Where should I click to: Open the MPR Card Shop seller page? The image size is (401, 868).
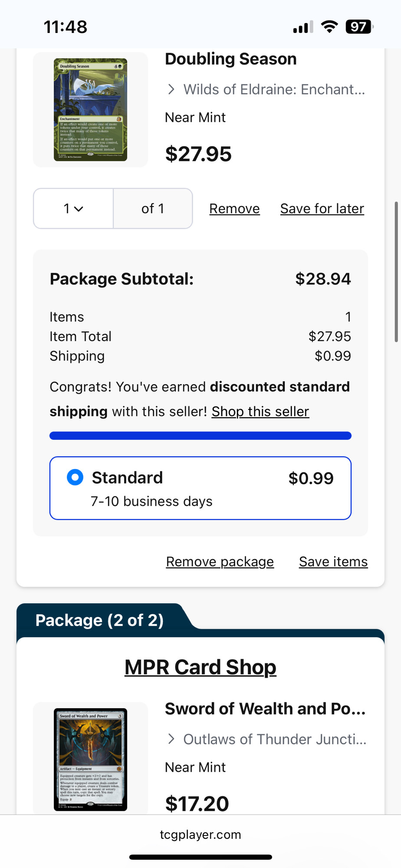200,667
